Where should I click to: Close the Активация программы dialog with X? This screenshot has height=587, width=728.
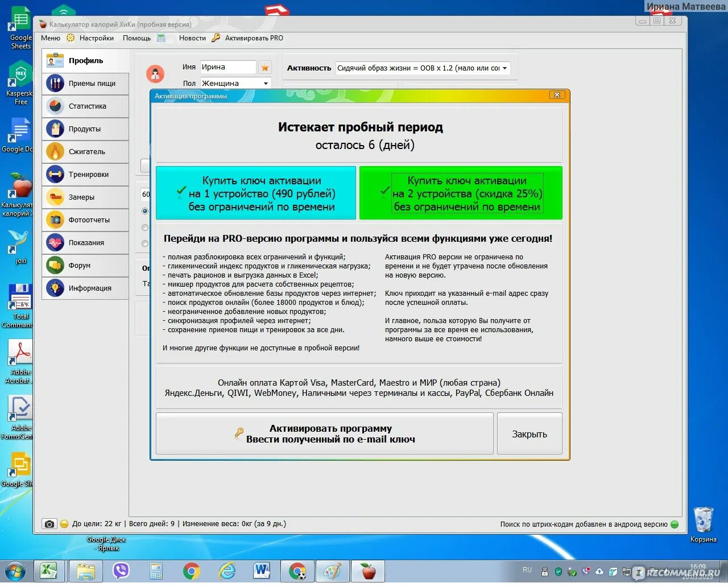tap(557, 95)
